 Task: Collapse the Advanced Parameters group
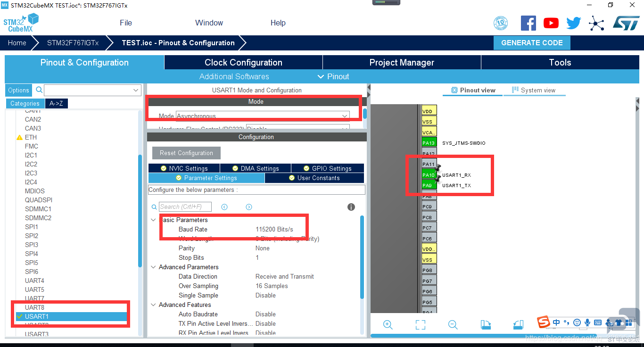[x=153, y=267]
